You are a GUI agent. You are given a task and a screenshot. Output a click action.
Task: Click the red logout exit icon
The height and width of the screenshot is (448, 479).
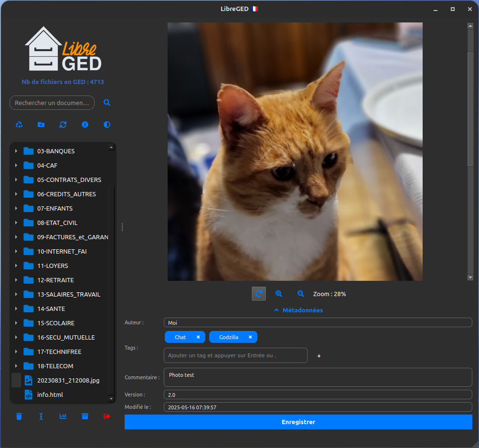click(107, 416)
